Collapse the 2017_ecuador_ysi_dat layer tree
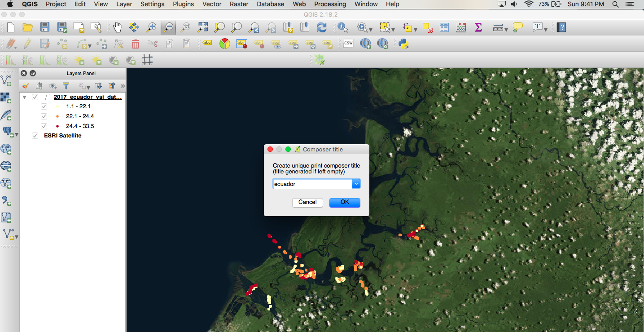Image resolution: width=644 pixels, height=332 pixels. (25, 97)
